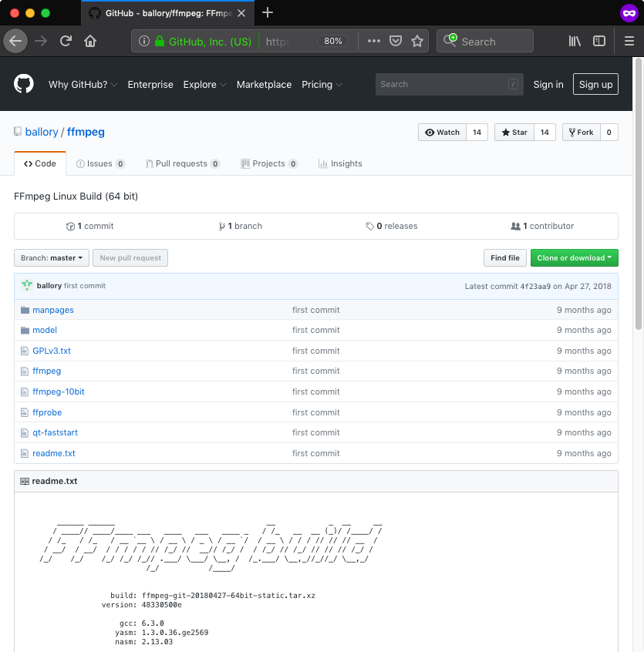The width and height of the screenshot is (644, 652).
Task: Open the browser home page
Action: point(90,41)
